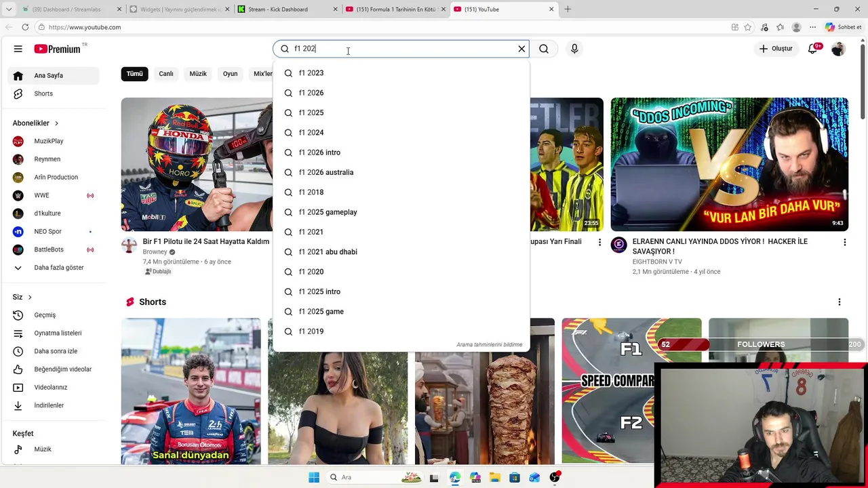
Task: Open Browney channel link
Action: (x=155, y=252)
